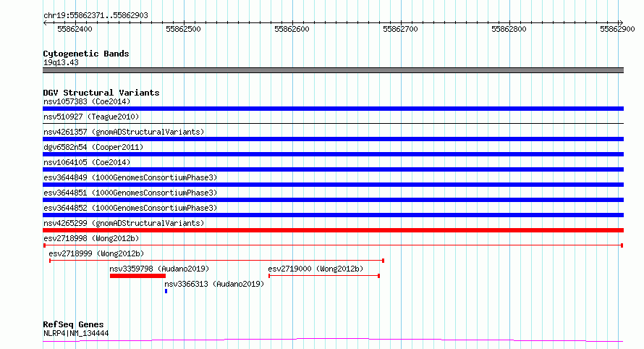The width and height of the screenshot is (644, 349).
Task: Select the esv2718999 (Wong2012b) label
Action: click(96, 253)
